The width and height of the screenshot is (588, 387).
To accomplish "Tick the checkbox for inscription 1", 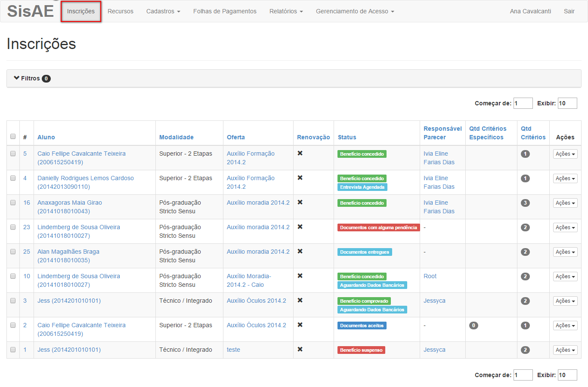I will coord(13,350).
